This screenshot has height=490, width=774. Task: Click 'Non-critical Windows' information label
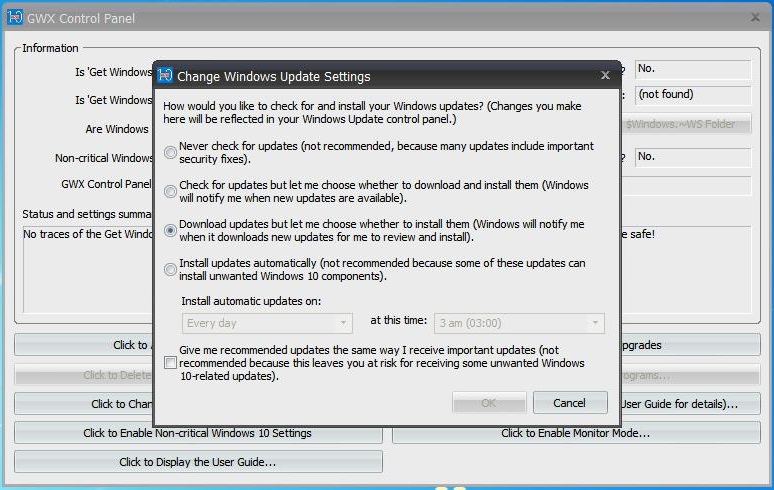104,158
